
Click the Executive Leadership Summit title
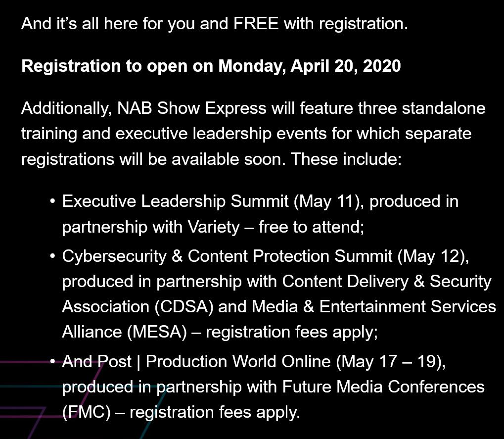coord(175,201)
